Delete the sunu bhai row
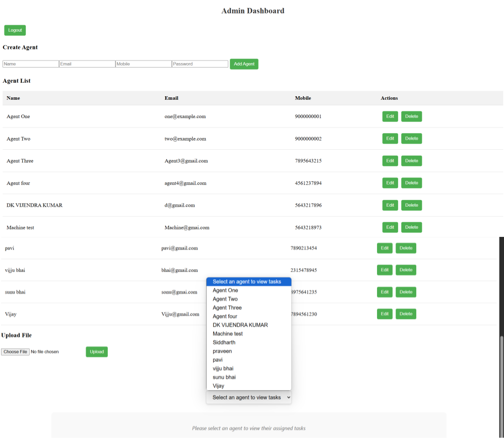This screenshot has width=504, height=438. click(406, 292)
